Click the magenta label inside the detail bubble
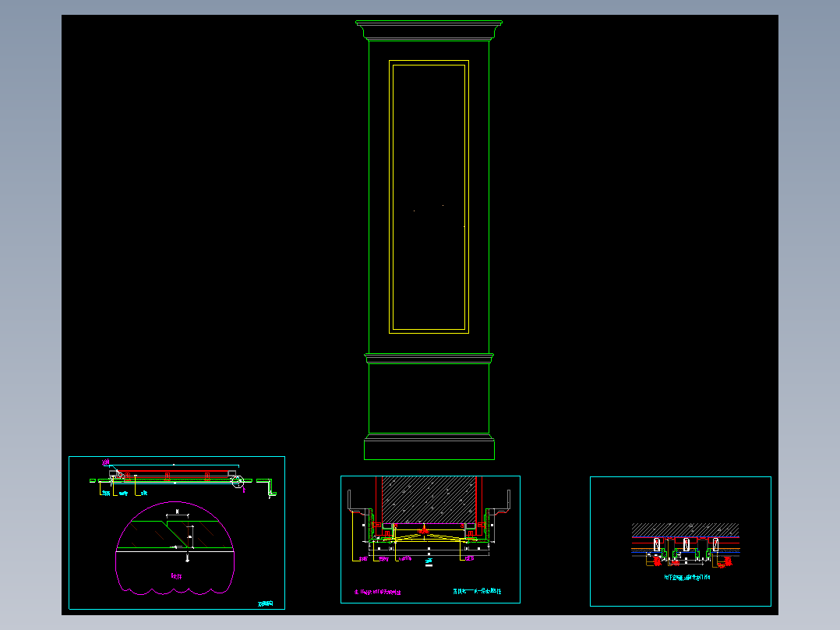 176,576
